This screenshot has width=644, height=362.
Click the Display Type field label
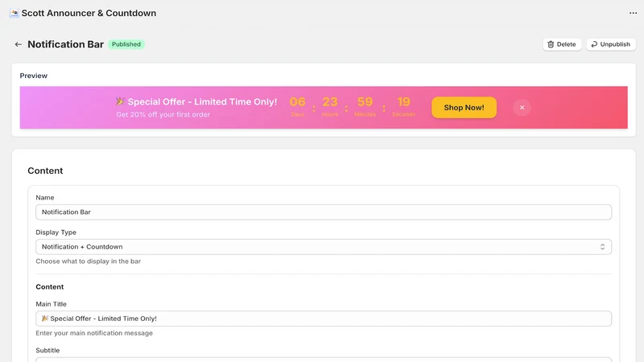coord(56,232)
